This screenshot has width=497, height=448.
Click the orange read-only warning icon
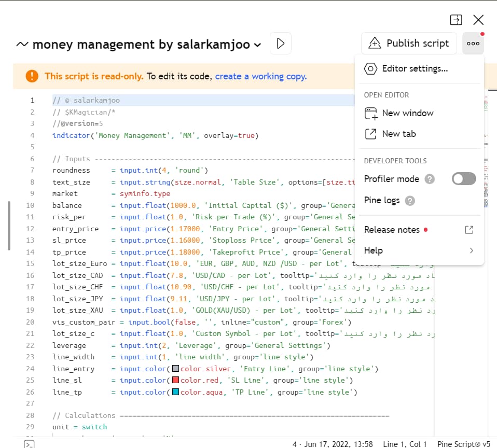tap(32, 76)
